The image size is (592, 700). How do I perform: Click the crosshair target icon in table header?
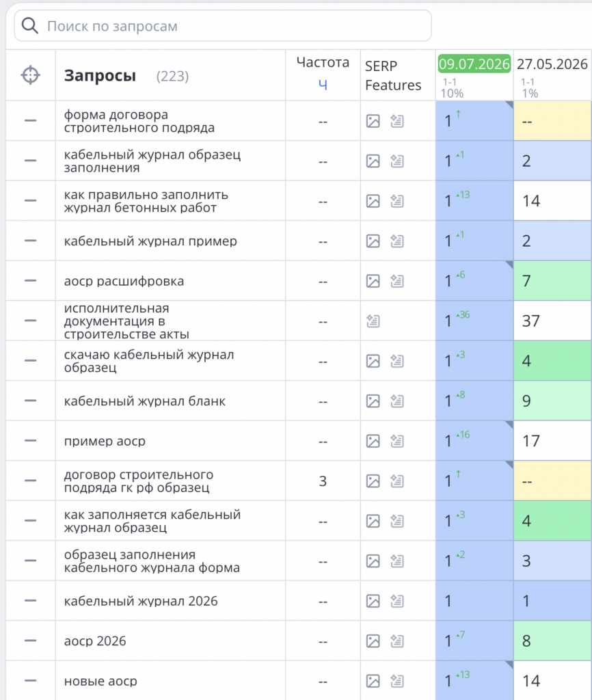tap(30, 75)
